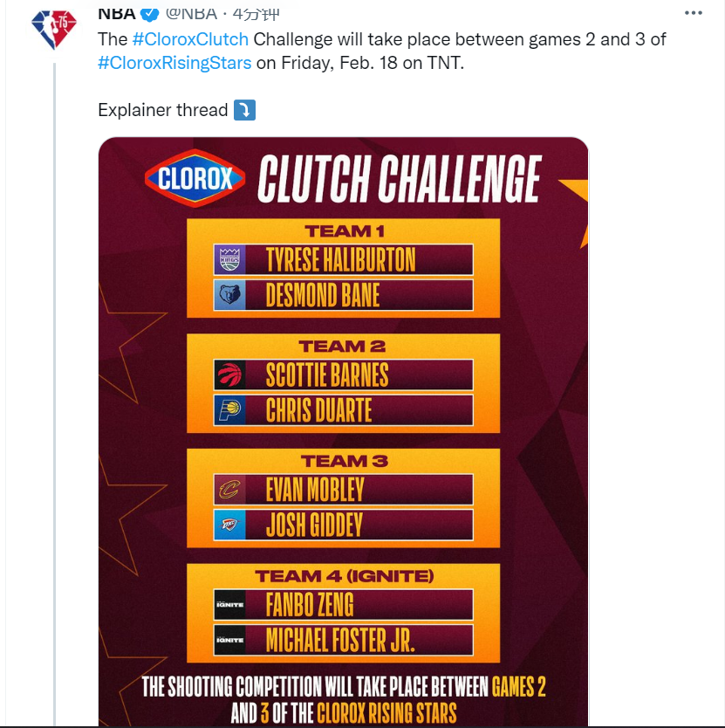725x728 pixels.
Task: Click the Thunder logo beside Josh Giddey
Action: coord(229,525)
